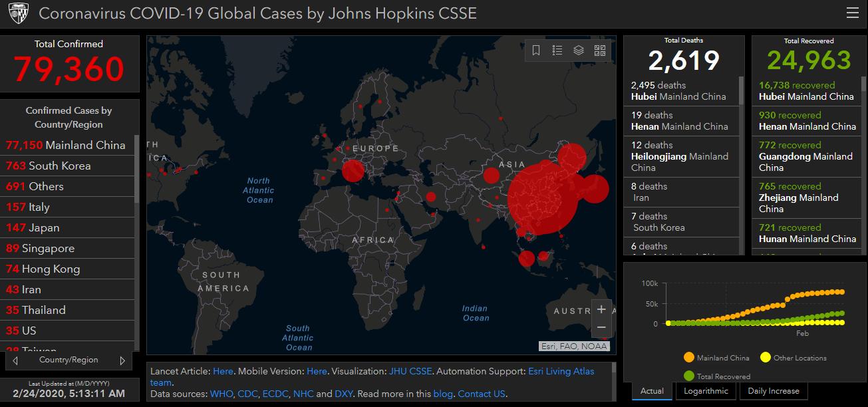Select 147 Japan in the list
The width and height of the screenshot is (868, 407).
coord(67,227)
